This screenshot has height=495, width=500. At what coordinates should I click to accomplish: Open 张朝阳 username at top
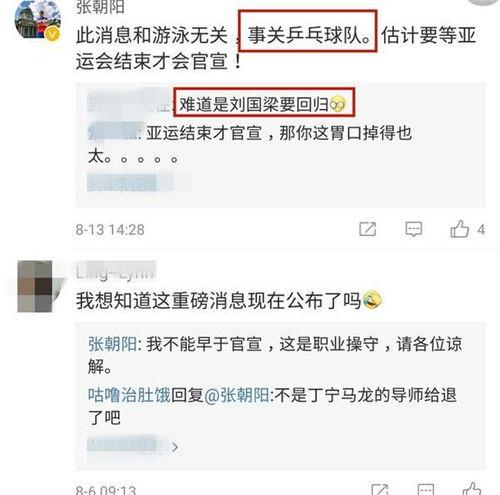(100, 7)
